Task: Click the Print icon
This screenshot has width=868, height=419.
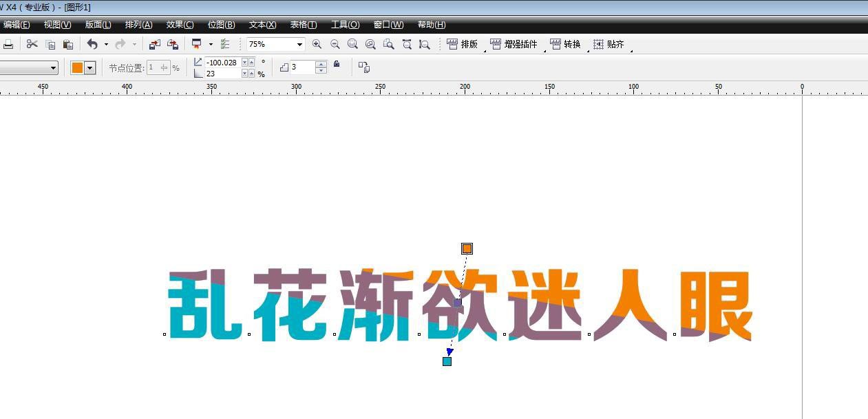Action: 9,43
